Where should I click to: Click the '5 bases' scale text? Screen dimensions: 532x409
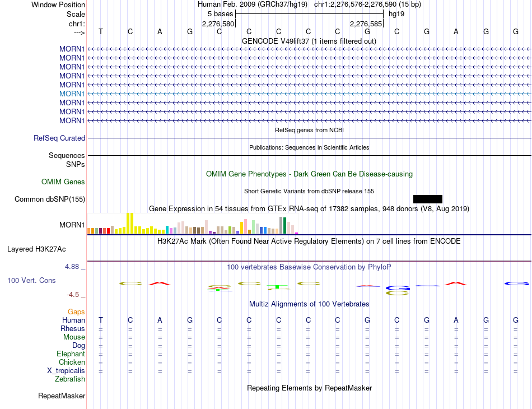[x=221, y=14]
